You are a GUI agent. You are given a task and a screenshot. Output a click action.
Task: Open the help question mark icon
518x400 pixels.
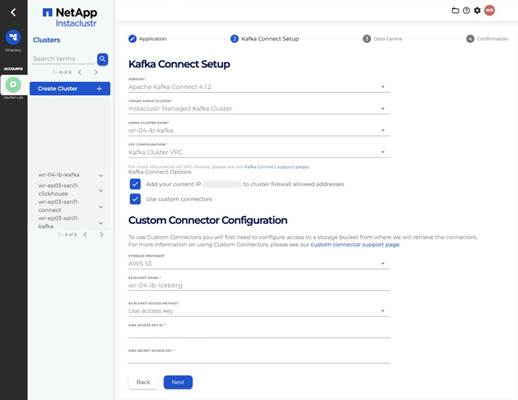coord(466,11)
